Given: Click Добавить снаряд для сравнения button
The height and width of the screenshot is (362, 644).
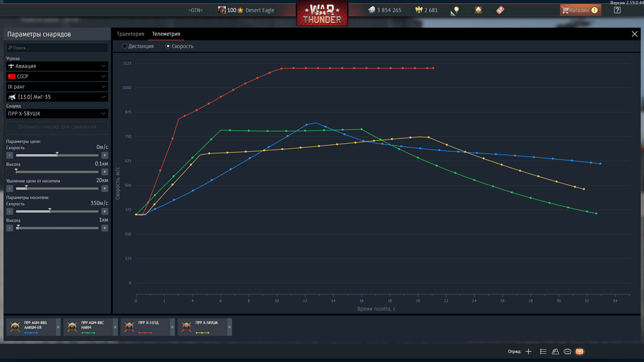Looking at the screenshot, I should pos(57,126).
